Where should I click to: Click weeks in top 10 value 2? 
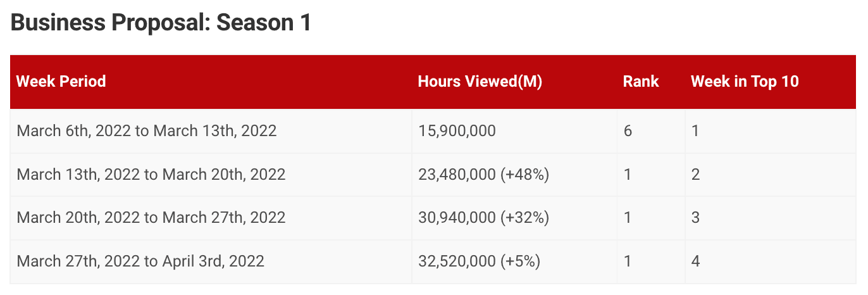(695, 174)
